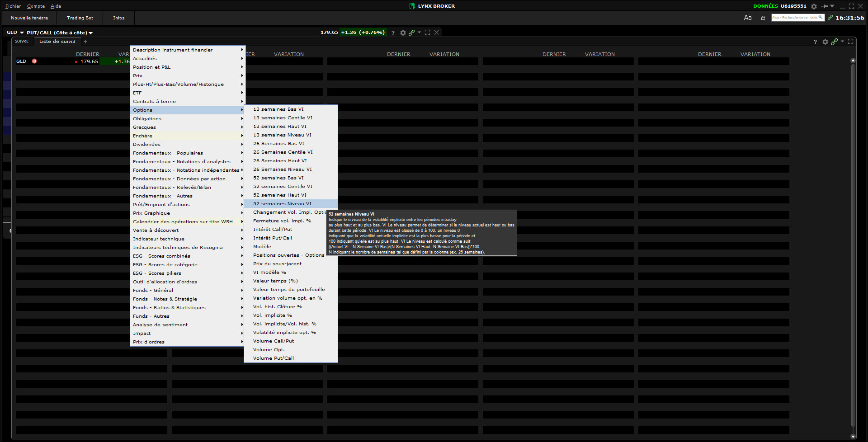Viewport: 868px width, 442px height.
Task: Choose Prix d'ordres menu entry
Action: [x=187, y=342]
